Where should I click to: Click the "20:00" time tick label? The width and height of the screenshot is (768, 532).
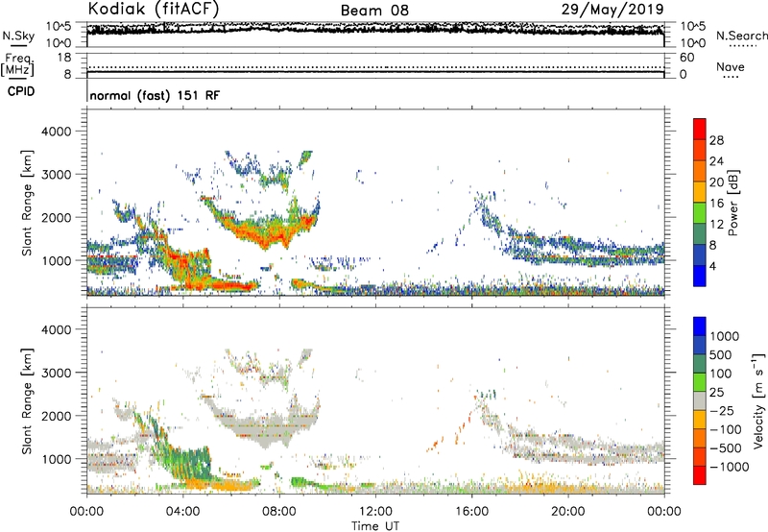[x=567, y=512]
